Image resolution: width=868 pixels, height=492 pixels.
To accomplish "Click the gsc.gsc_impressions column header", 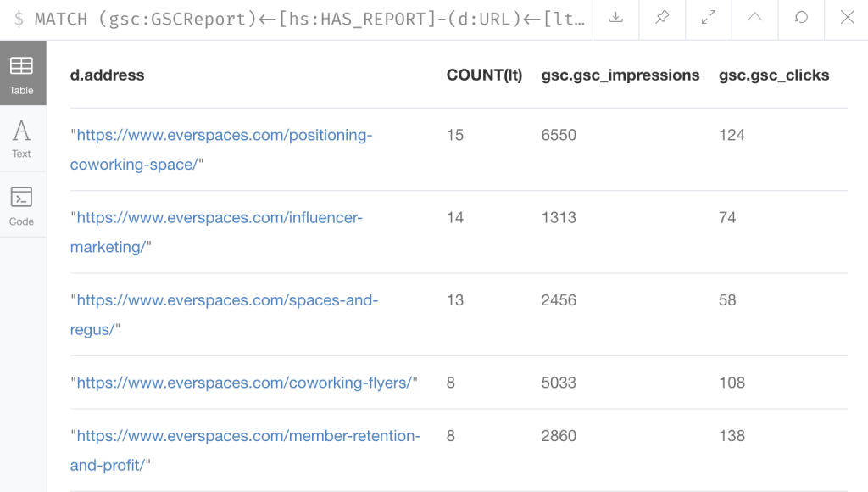I will [x=620, y=75].
